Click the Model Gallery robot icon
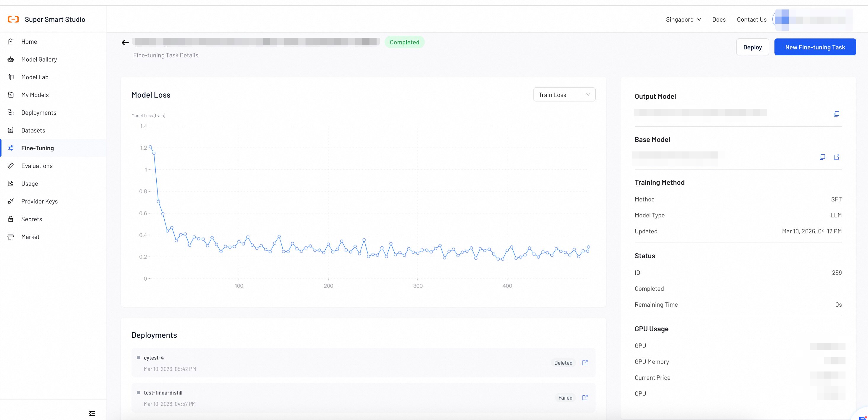Viewport: 868px width, 420px height. coord(11,59)
